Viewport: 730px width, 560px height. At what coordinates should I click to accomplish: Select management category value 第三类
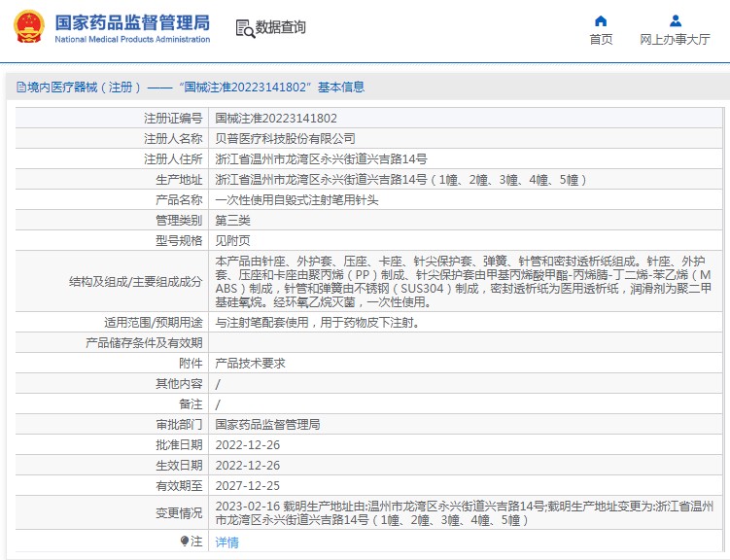click(x=232, y=221)
